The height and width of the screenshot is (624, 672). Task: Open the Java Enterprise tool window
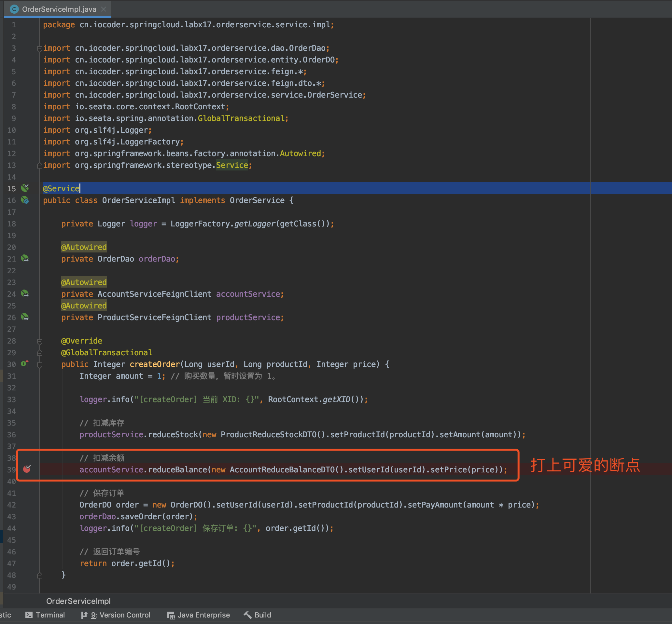199,615
